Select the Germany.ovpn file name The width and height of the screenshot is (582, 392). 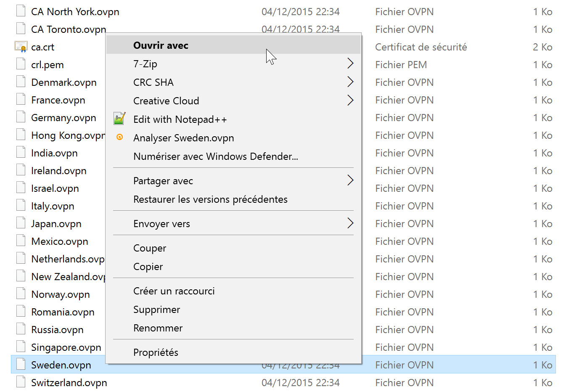pyautogui.click(x=63, y=118)
